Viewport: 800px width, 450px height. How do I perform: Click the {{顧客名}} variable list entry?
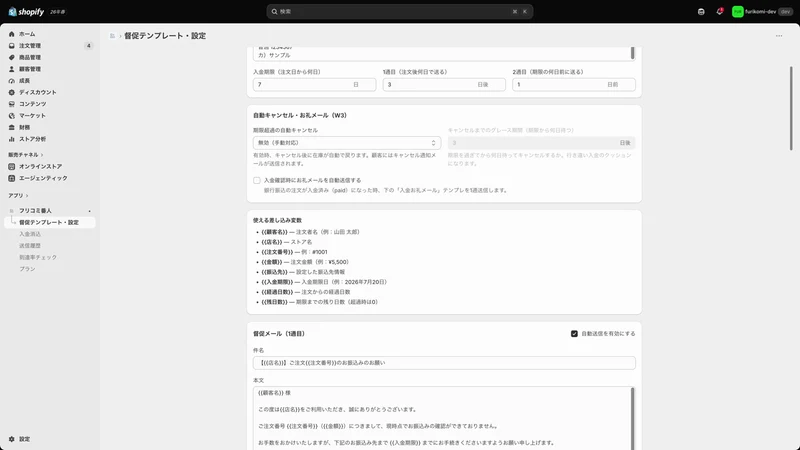pos(311,232)
